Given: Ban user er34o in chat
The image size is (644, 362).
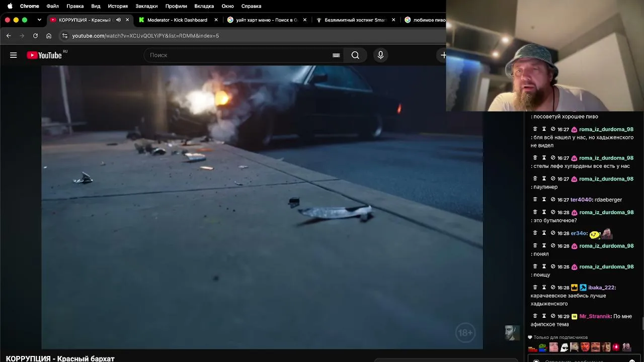Looking at the screenshot, I should pyautogui.click(x=553, y=233).
